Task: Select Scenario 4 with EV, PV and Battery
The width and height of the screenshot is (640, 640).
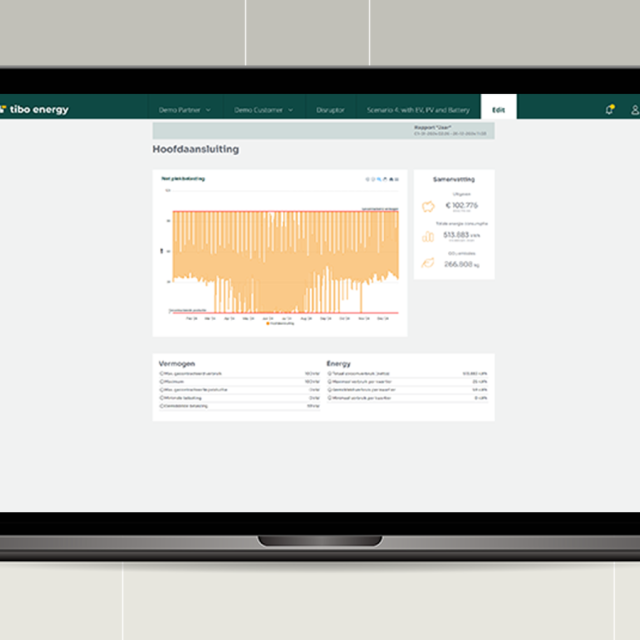Action: (418, 109)
